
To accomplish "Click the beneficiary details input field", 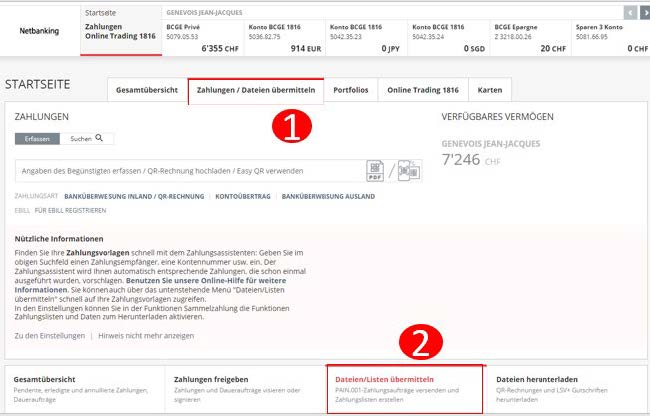I will pyautogui.click(x=190, y=171).
